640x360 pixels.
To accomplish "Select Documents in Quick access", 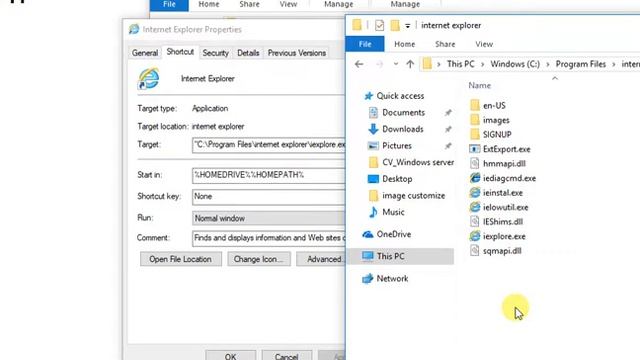I will click(x=403, y=112).
